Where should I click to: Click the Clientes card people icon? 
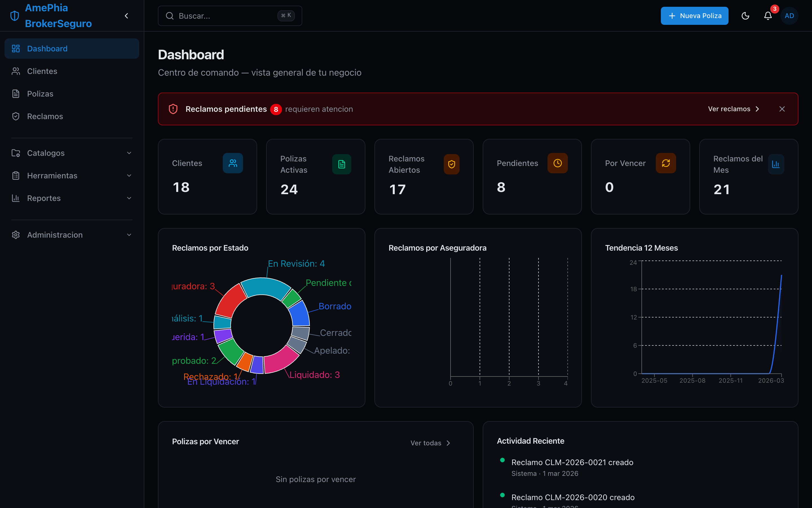click(x=233, y=163)
